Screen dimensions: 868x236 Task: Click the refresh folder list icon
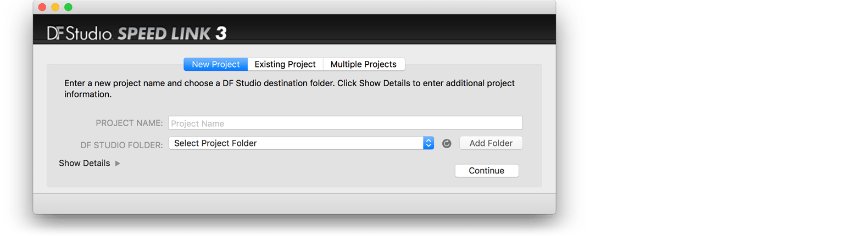pyautogui.click(x=447, y=143)
